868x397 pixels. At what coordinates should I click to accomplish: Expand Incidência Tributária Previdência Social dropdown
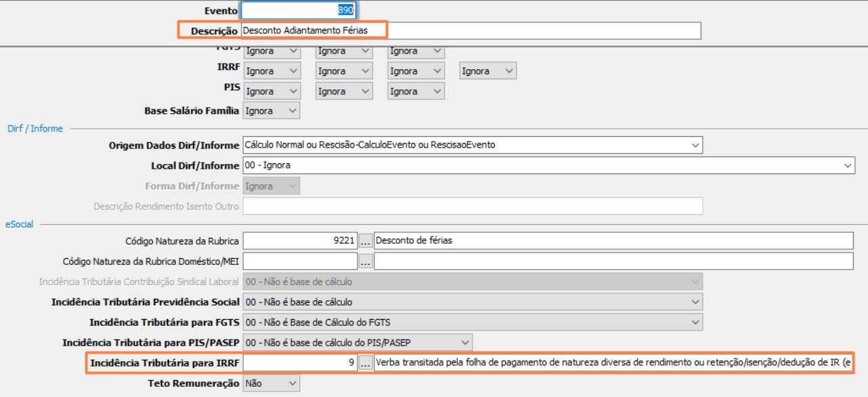pyautogui.click(x=472, y=302)
